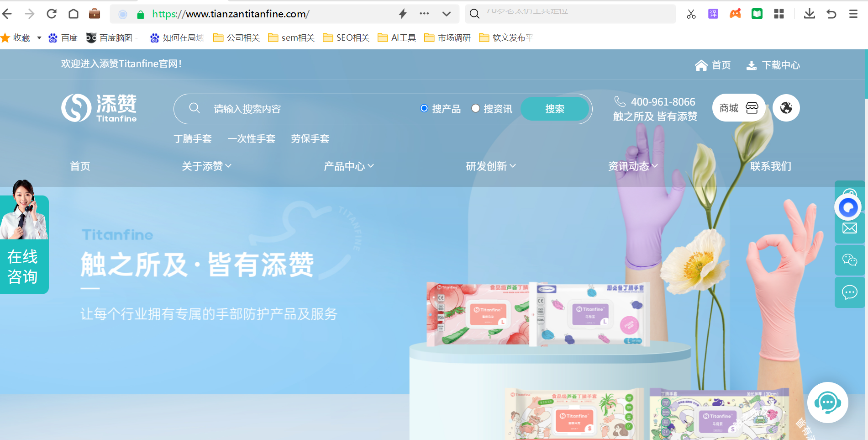Image resolution: width=868 pixels, height=440 pixels.
Task: Expand the 关于添赞 navigation menu
Action: coord(206,166)
